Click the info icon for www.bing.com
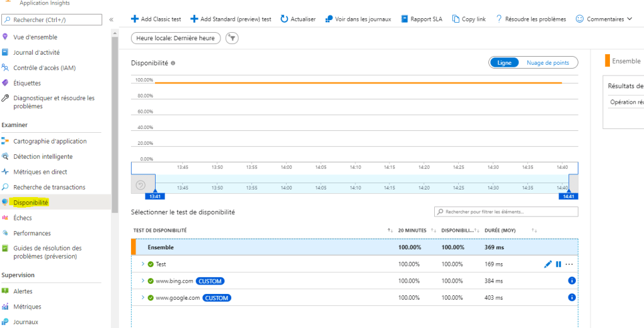644x328 pixels. pyautogui.click(x=572, y=281)
